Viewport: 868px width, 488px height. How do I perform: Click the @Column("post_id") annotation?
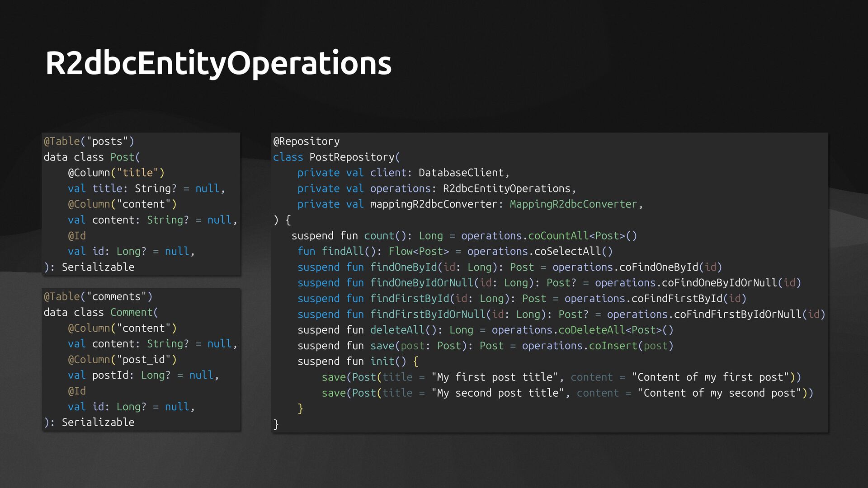tap(122, 360)
